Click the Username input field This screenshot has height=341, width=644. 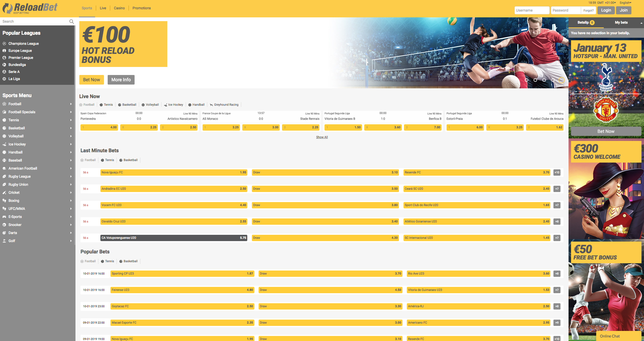(x=532, y=10)
